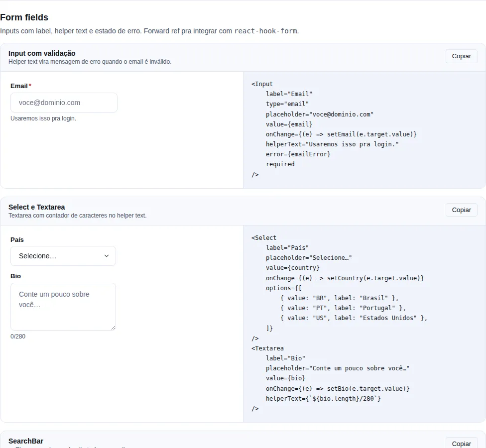Click the "Input com validação" card title

click(x=42, y=53)
